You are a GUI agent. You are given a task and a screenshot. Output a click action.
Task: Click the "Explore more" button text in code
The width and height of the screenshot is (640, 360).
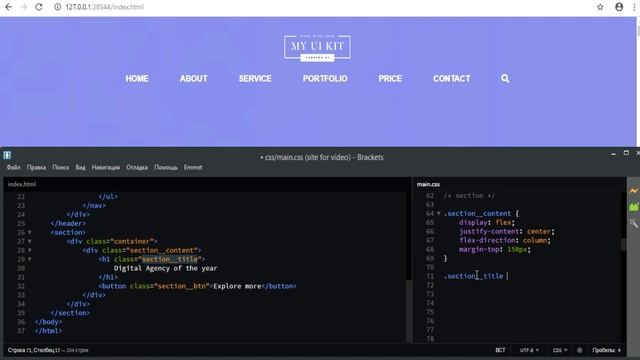pyautogui.click(x=237, y=286)
